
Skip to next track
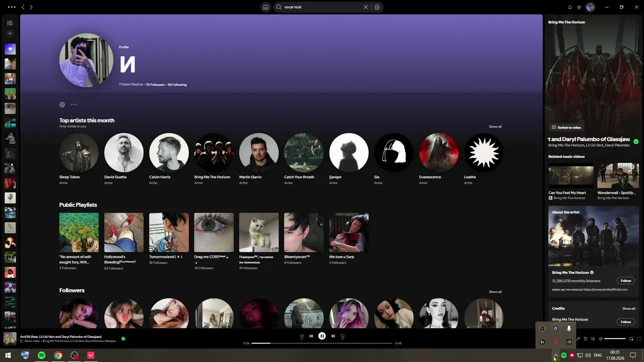pyautogui.click(x=333, y=336)
